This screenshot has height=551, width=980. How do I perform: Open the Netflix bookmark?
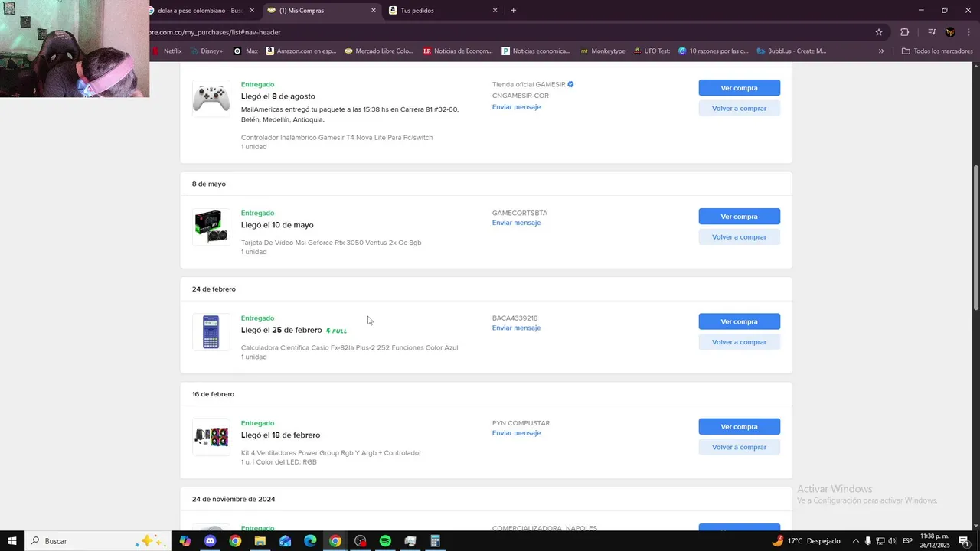click(x=167, y=51)
